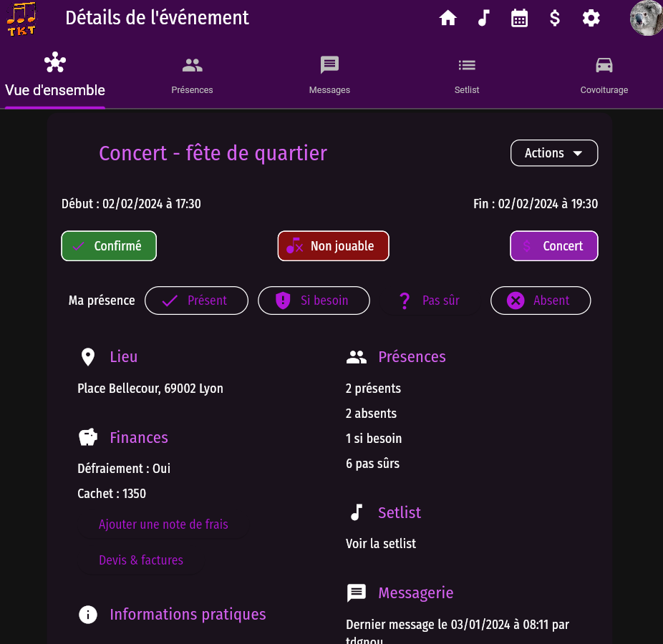Open the koala profile avatar
The height and width of the screenshot is (644, 663).
646,19
